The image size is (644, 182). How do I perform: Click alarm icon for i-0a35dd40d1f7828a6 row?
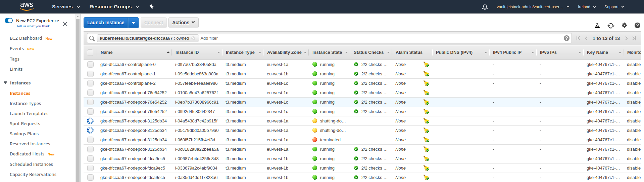click(x=426, y=178)
